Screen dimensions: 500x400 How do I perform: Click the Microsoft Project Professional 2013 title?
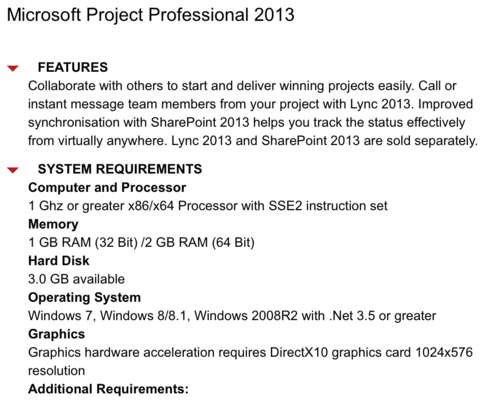click(x=151, y=15)
